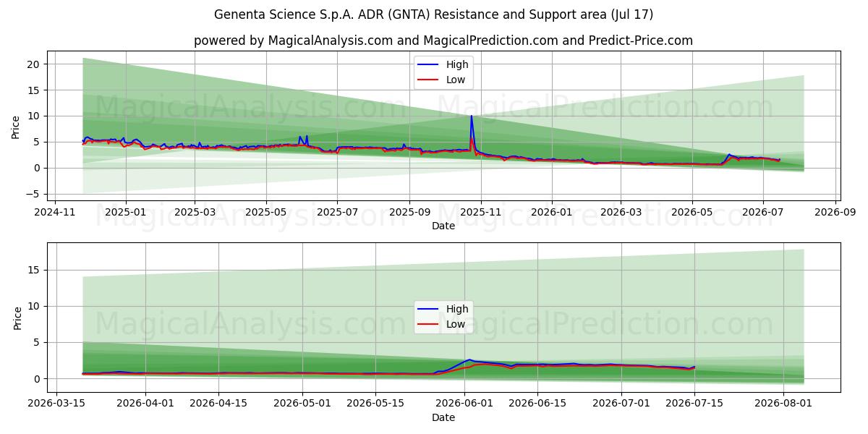Click the '2025-01' x-axis label

tap(126, 213)
